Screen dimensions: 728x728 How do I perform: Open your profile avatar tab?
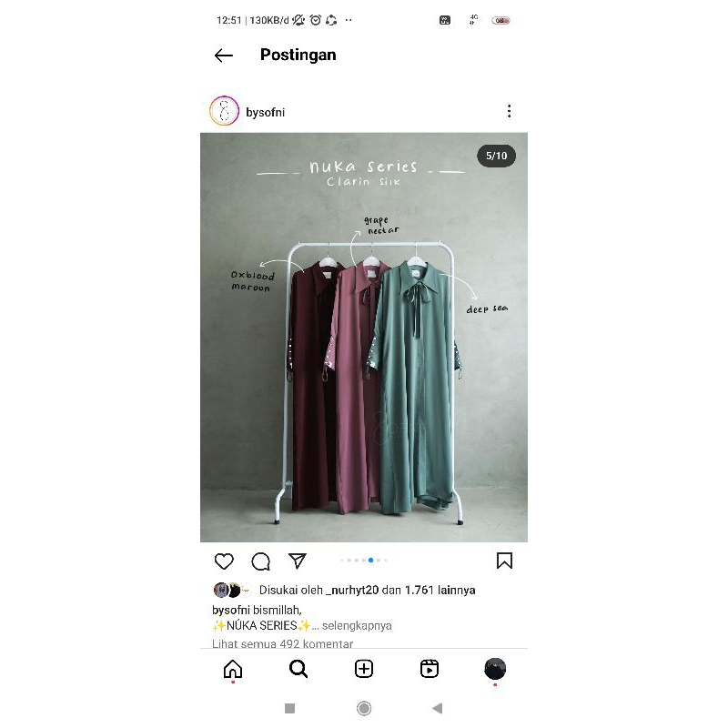(495, 669)
